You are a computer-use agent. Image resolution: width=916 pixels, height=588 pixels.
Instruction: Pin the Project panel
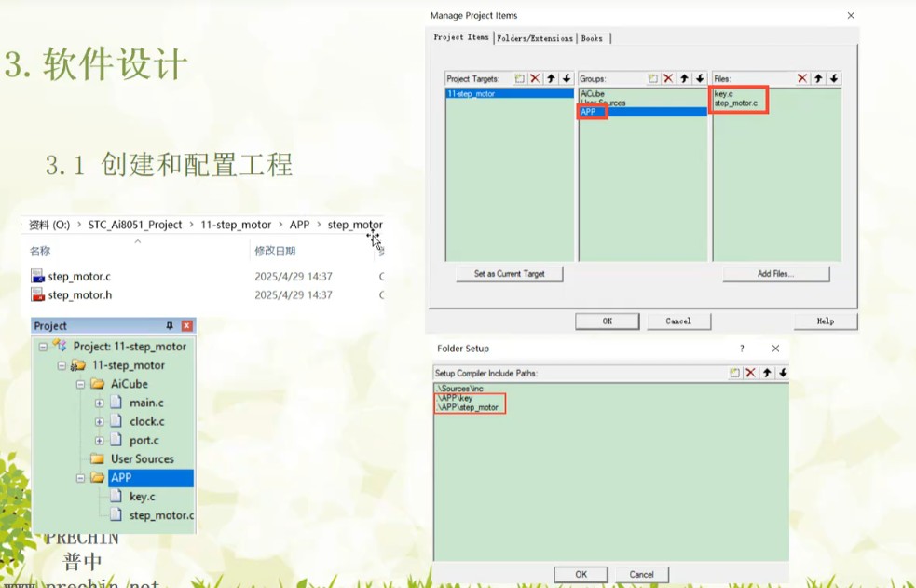170,326
